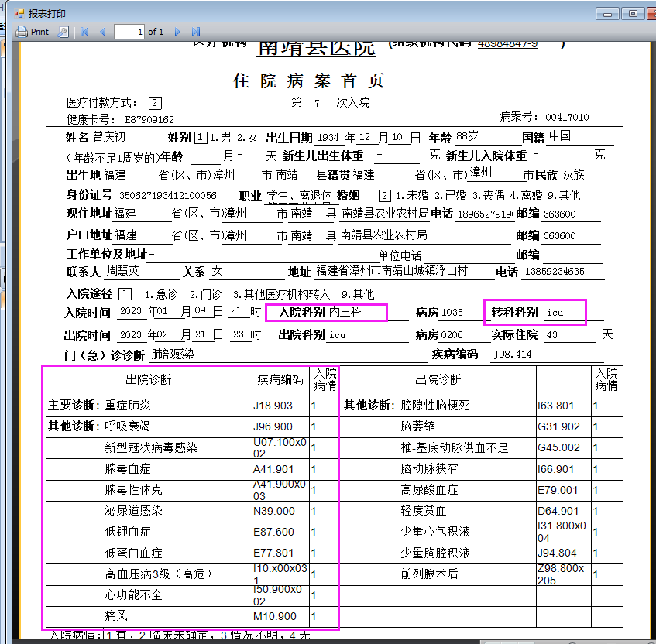Click the diagnosis 心功能不全
656x644 pixels.
click(x=133, y=594)
